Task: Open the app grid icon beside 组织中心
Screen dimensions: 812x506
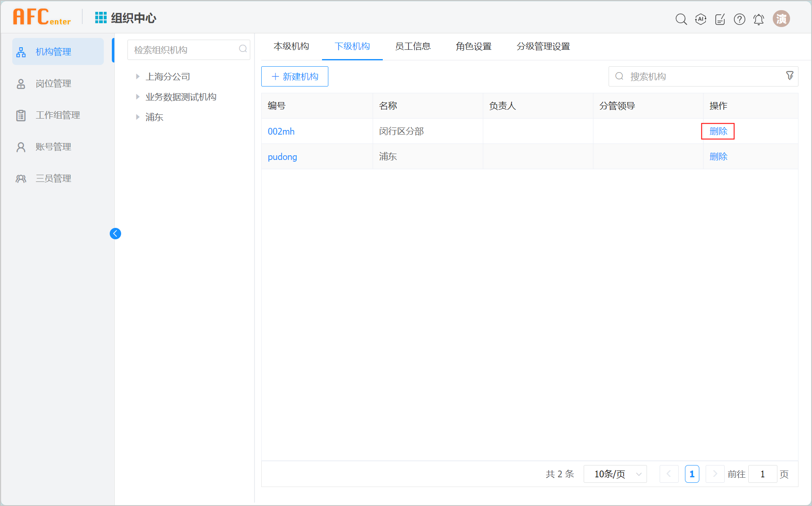Action: (x=100, y=18)
